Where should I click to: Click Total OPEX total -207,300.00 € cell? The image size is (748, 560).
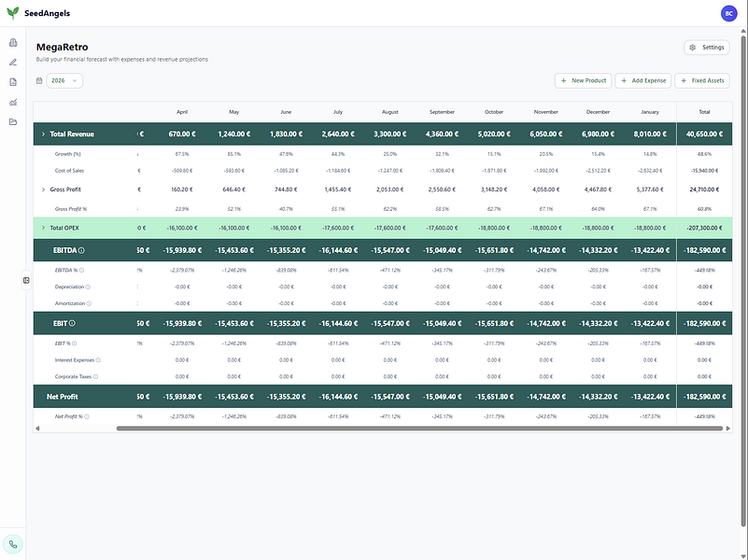click(x=704, y=228)
